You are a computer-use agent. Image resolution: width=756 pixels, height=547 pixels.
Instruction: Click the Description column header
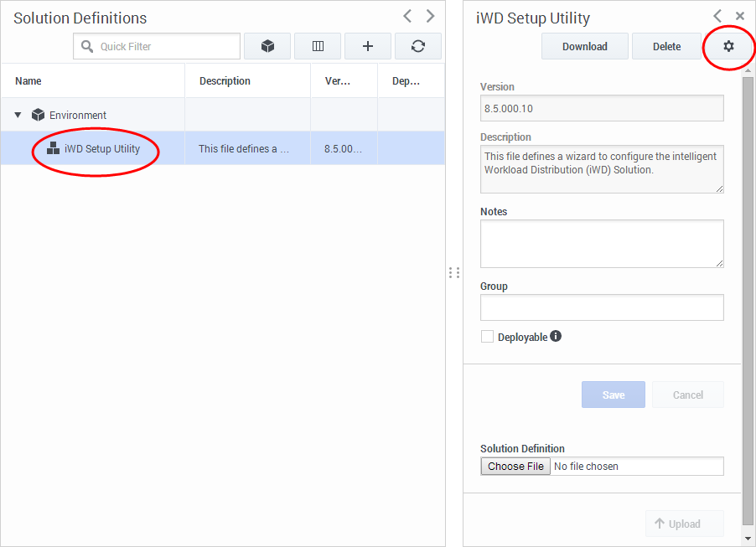225,81
